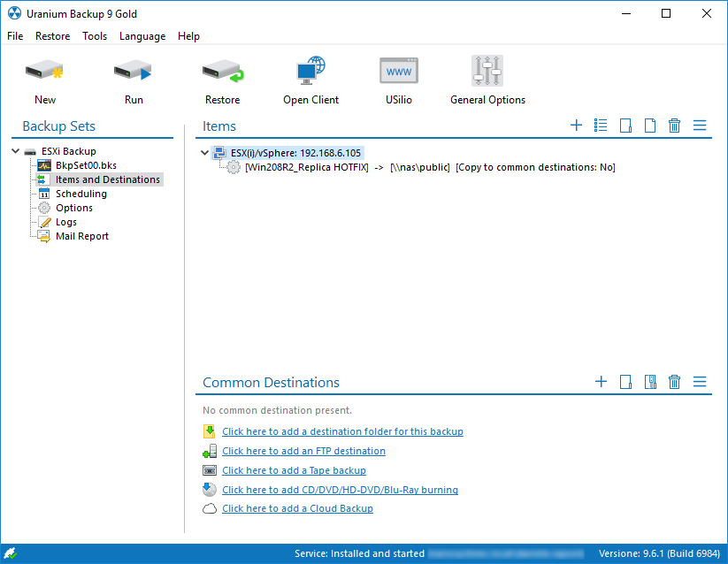Click the ESX(i)/vSphere computer icon
Image resolution: width=728 pixels, height=564 pixels.
tap(219, 153)
